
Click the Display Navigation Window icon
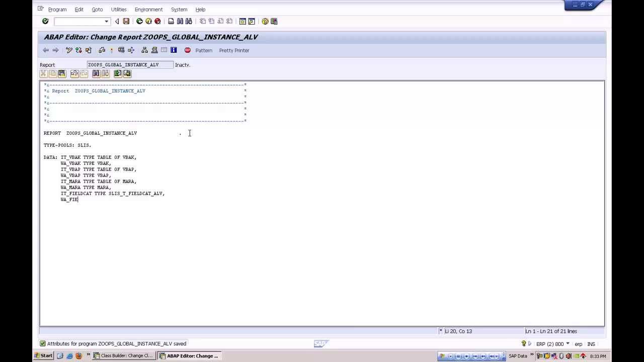point(154,50)
